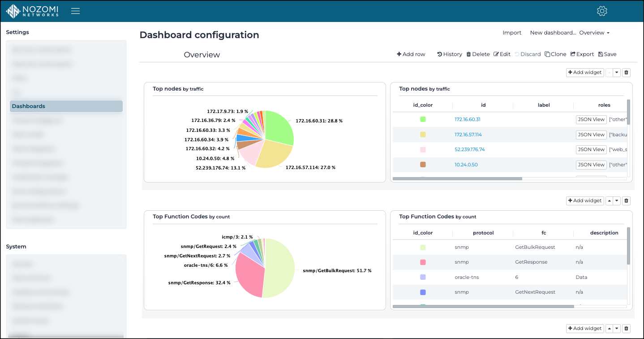The height and width of the screenshot is (339, 644).
Task: Click the 'oracle-tns' protocol cell
Action: coord(467,277)
